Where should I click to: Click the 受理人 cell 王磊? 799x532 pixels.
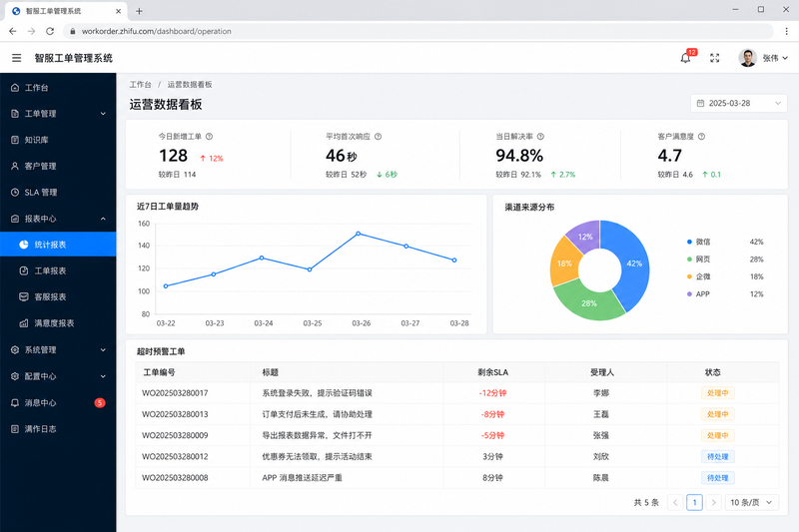(601, 414)
